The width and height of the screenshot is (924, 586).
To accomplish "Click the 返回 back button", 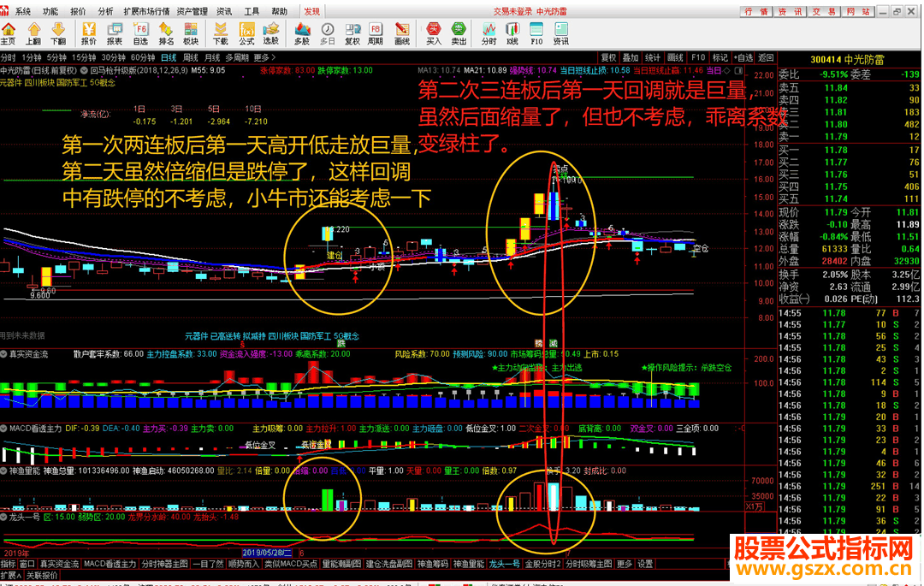I will point(766,57).
